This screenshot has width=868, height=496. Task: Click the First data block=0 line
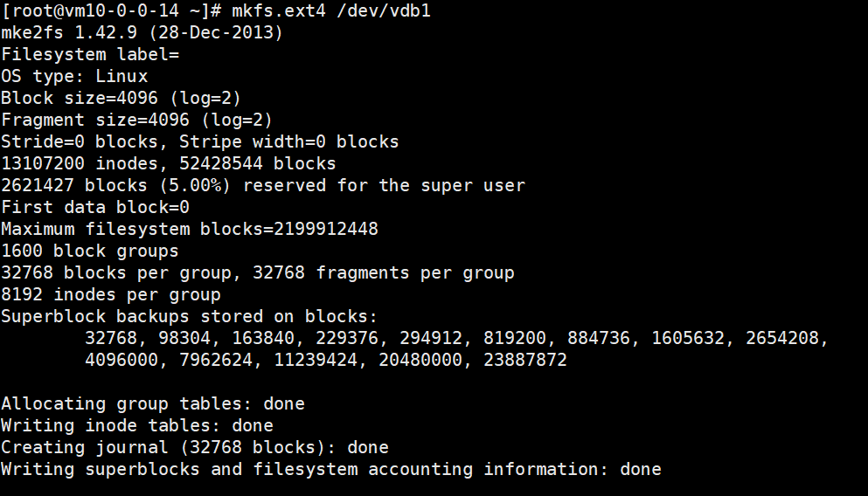click(x=95, y=207)
